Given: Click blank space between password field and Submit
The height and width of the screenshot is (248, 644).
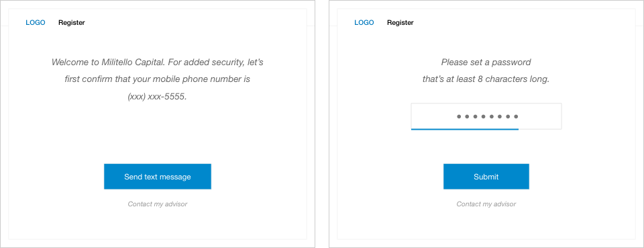Looking at the screenshot, I should (x=486, y=147).
